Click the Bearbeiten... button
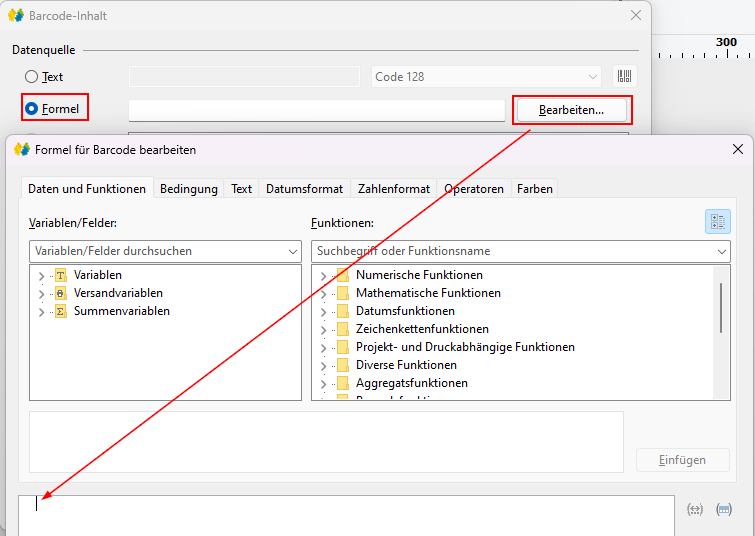The width and height of the screenshot is (755, 536). click(x=571, y=110)
